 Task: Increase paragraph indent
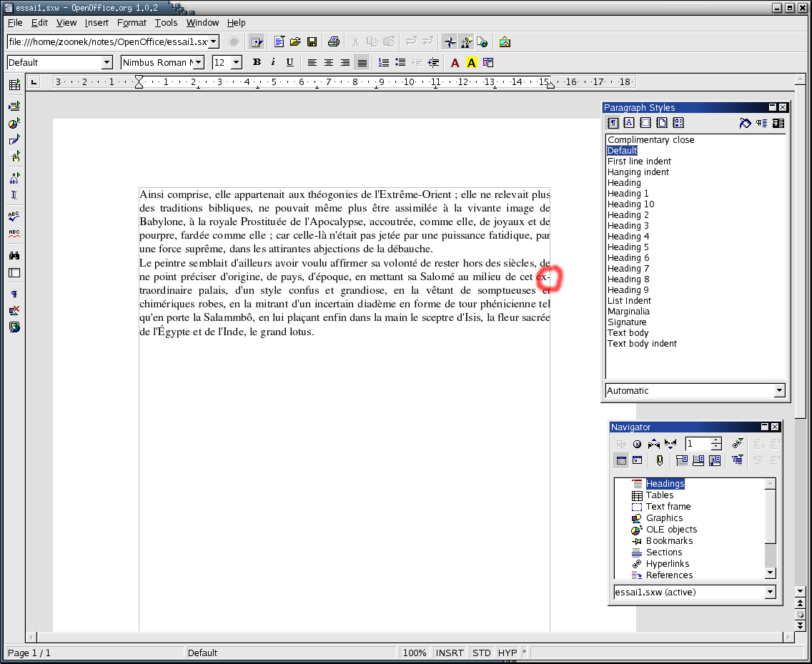pyautogui.click(x=433, y=63)
